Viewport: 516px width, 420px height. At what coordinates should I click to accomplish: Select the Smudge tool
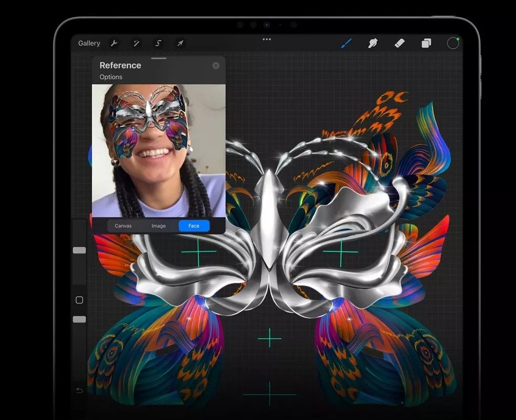(x=373, y=43)
